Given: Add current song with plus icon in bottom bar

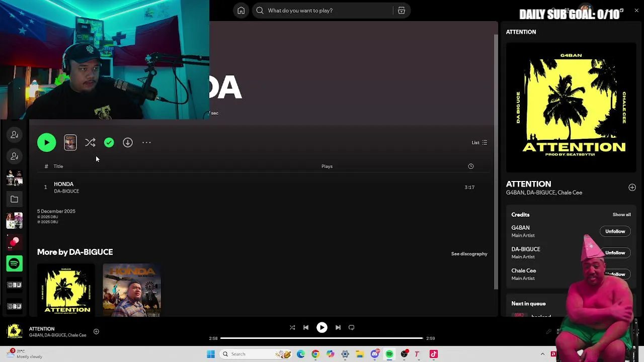Looking at the screenshot, I should [96, 332].
